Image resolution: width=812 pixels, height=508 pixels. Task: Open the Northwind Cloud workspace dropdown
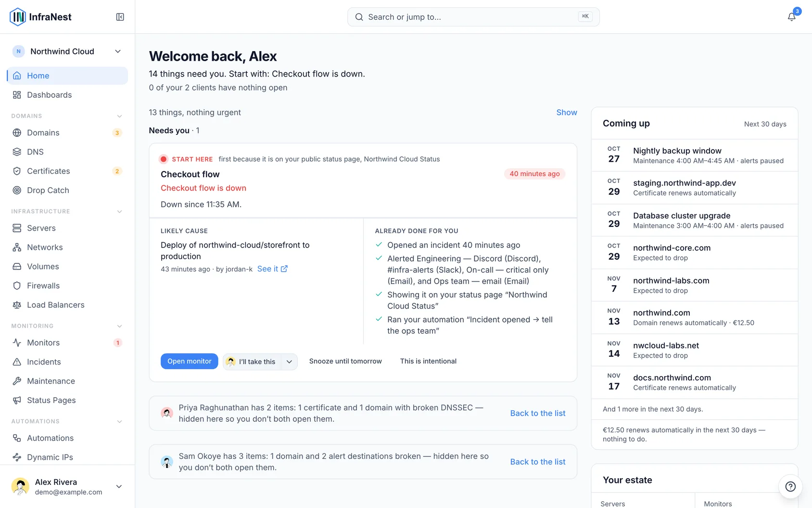(x=67, y=52)
